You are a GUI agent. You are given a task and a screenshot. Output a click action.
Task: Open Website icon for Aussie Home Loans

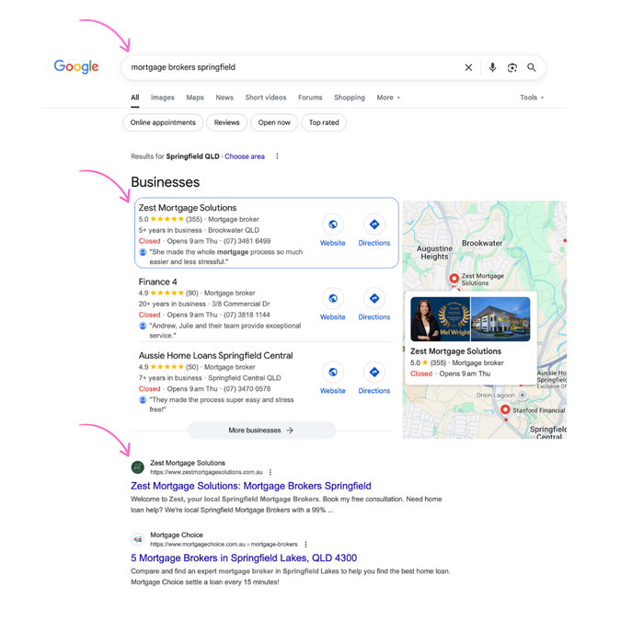(x=333, y=372)
